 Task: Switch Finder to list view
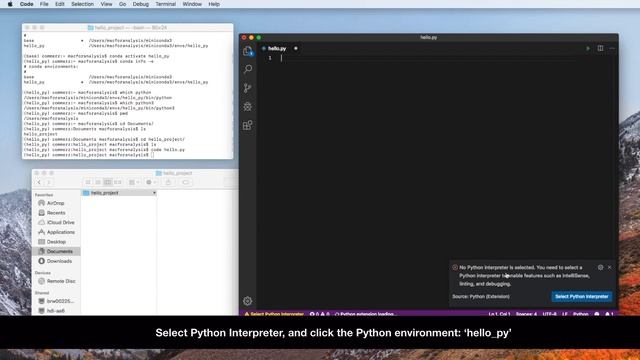coord(98,182)
